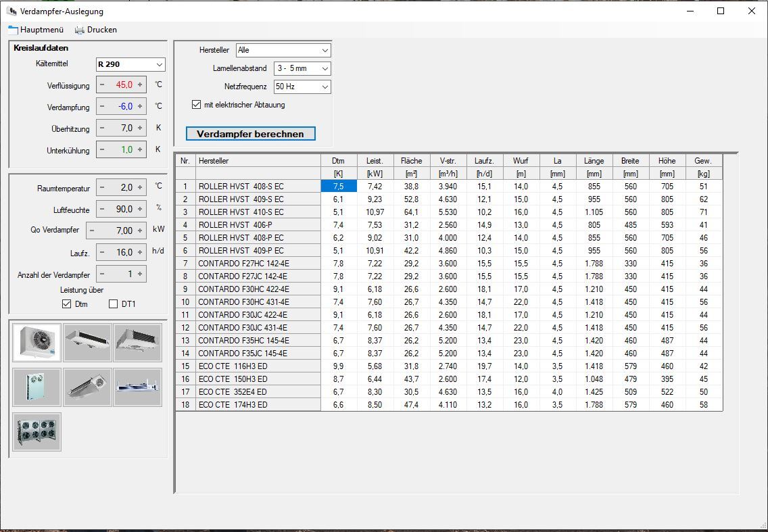
Task: Click the highlighted Dtm cell 7,5
Action: click(339, 187)
